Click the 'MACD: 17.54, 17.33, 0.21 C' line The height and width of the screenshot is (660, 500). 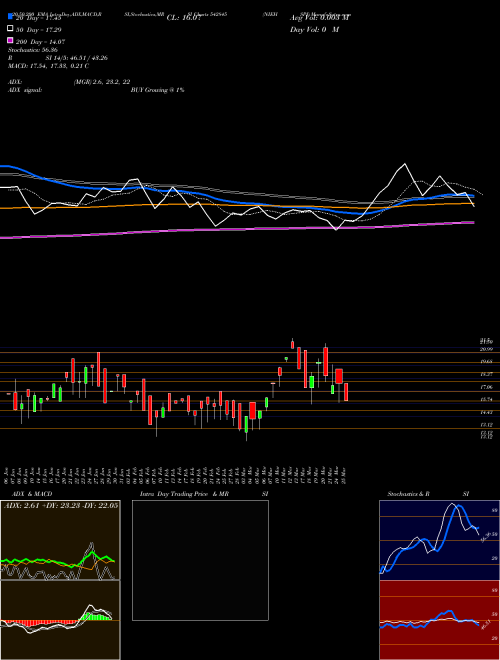[x=48, y=66]
